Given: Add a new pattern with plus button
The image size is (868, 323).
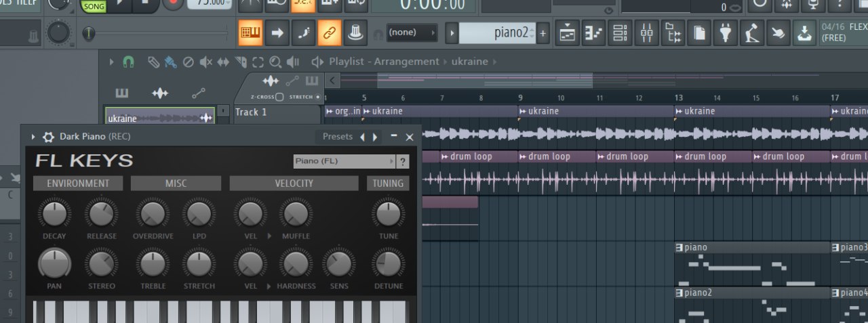Looking at the screenshot, I should [542, 33].
